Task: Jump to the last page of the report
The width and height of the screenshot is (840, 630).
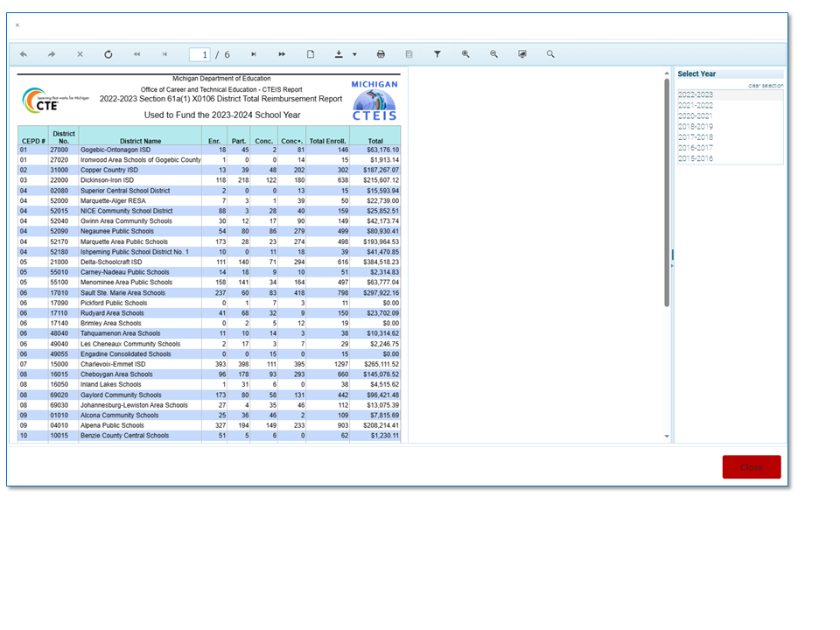Action: click(x=282, y=54)
